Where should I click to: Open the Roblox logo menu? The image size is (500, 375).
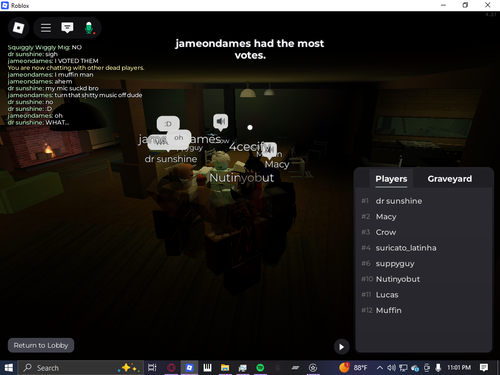click(18, 28)
